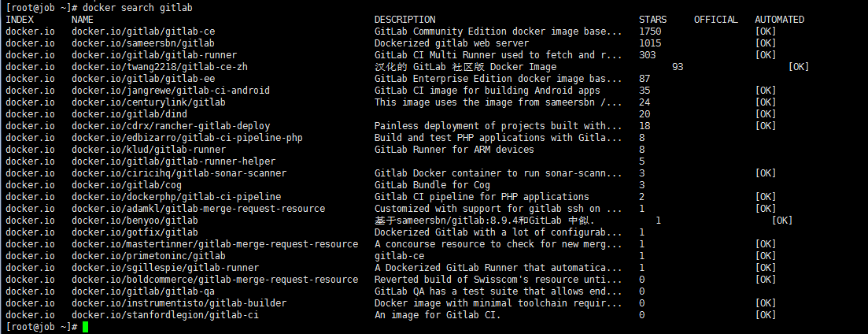Click the INDEX column header
The width and height of the screenshot is (868, 334).
(x=19, y=20)
